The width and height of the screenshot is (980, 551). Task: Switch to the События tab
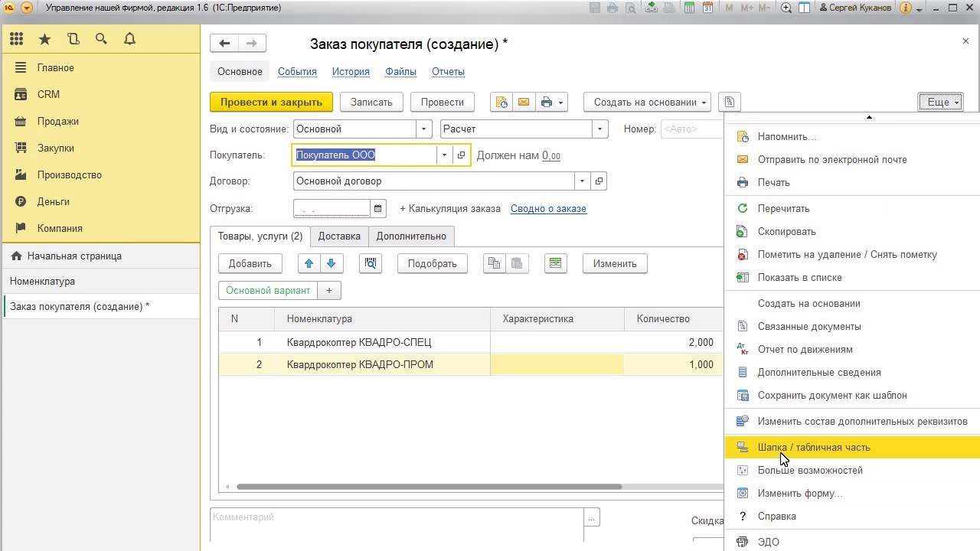[297, 71]
